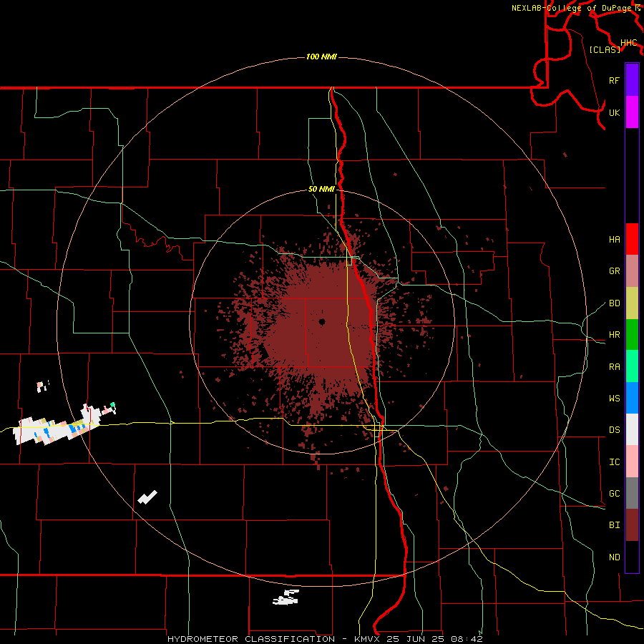Click the dark red BI legend swatch
Viewport: 644px width, 644px height.
coord(632,525)
